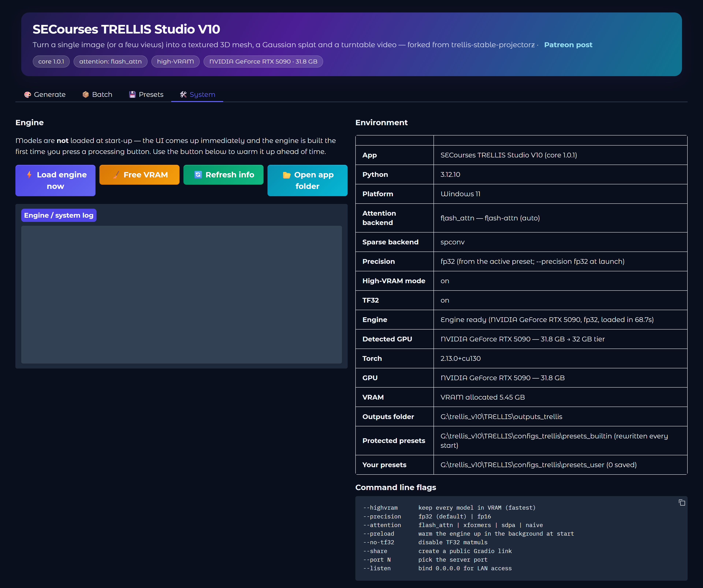Click the Torch 2.13.0+cu130 value

[461, 359]
